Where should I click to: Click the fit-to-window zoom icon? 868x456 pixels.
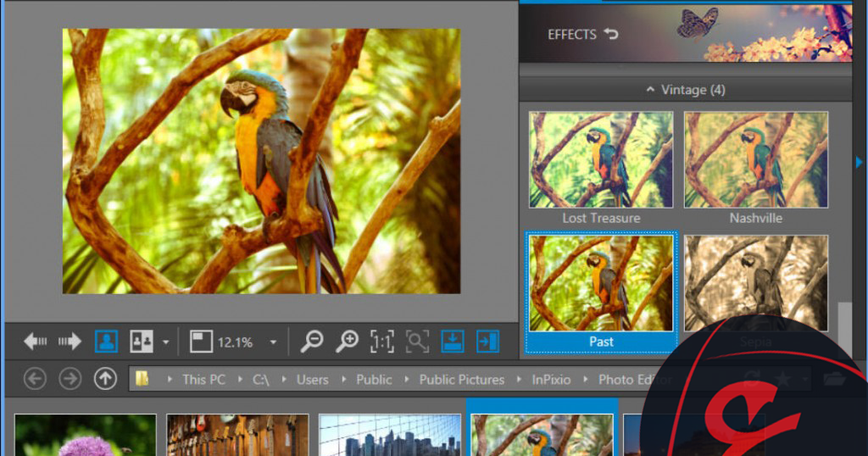tap(201, 342)
